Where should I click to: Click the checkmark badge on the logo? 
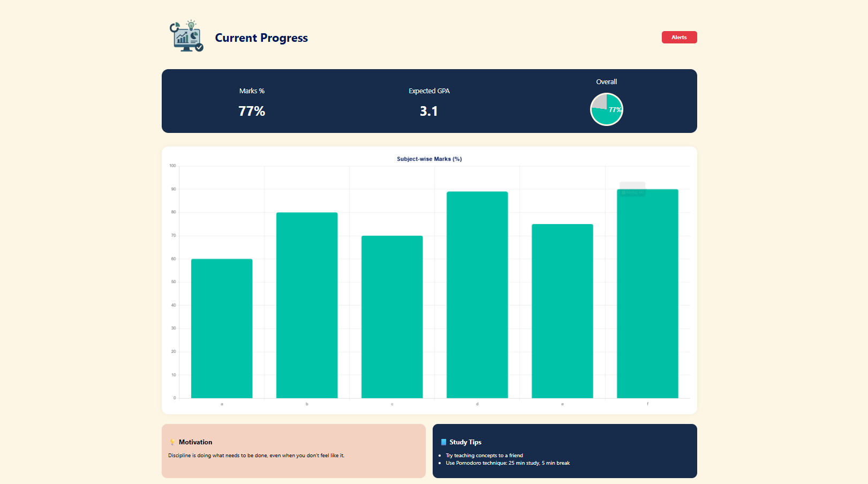coord(199,48)
